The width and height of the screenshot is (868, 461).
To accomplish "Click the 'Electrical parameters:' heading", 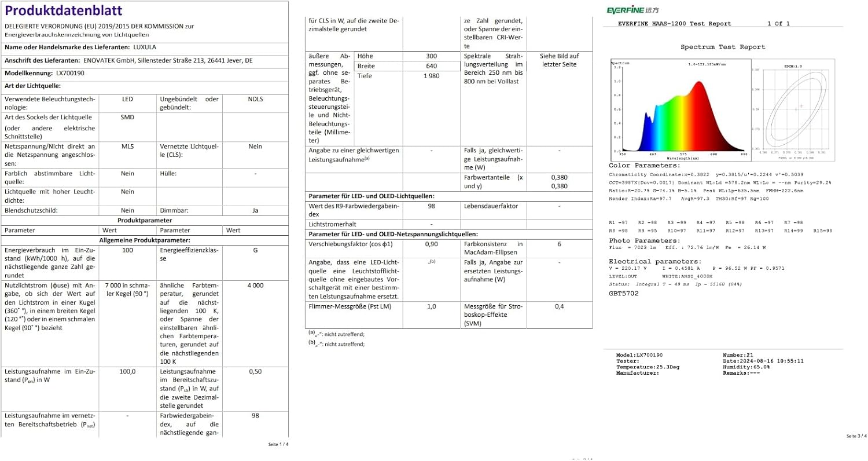I will click(655, 262).
